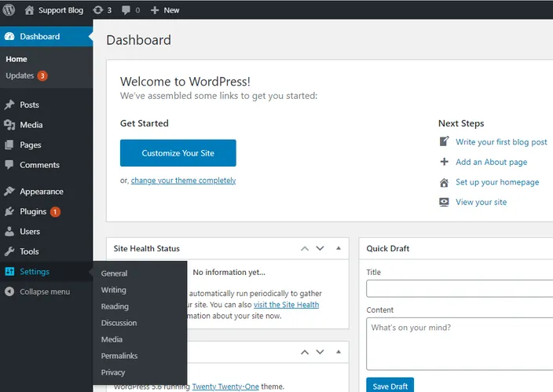553x392 pixels.
Task: Click the orange 1 badge next to Plugins
Action: coord(55,211)
